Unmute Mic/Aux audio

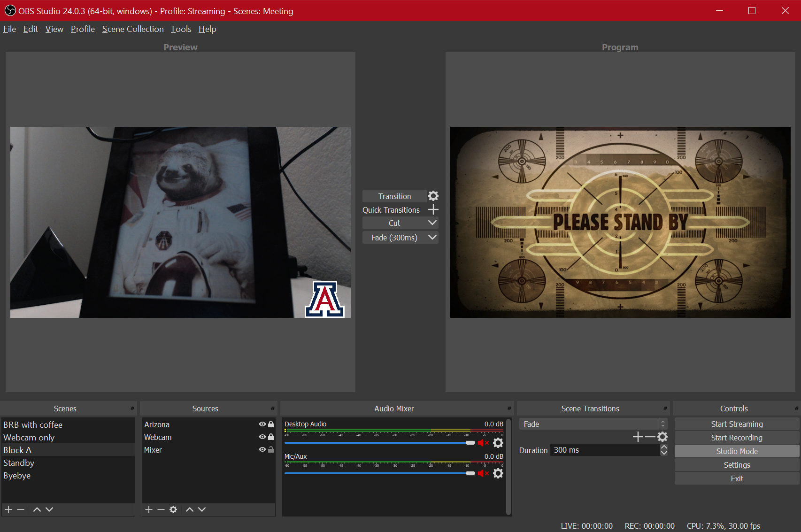point(484,473)
